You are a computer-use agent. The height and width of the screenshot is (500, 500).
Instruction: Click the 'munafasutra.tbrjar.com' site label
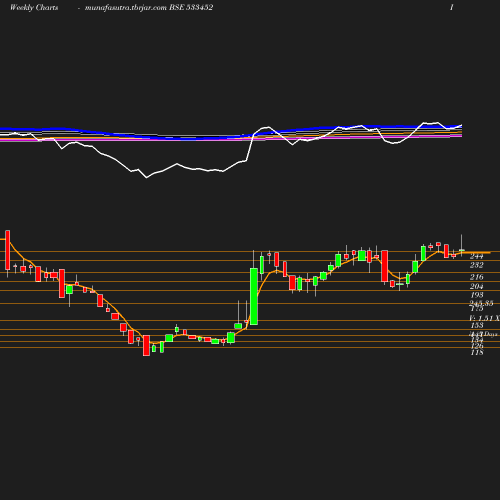click(126, 7)
